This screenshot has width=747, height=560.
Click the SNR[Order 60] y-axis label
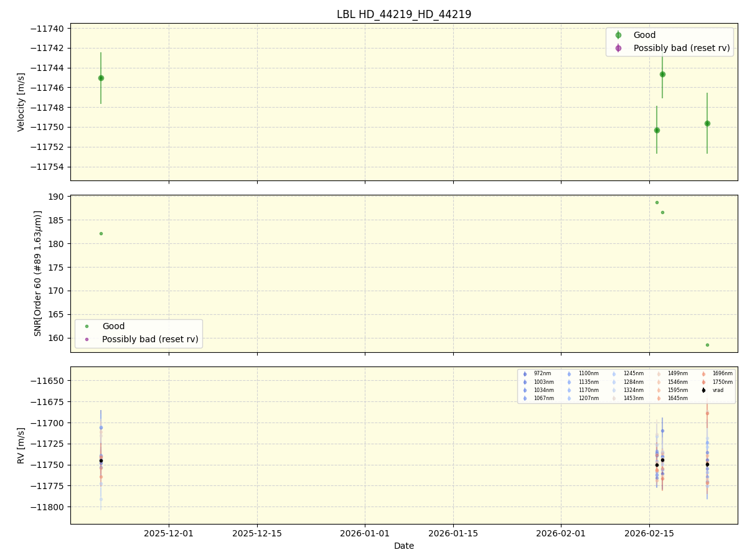pos(38,273)
